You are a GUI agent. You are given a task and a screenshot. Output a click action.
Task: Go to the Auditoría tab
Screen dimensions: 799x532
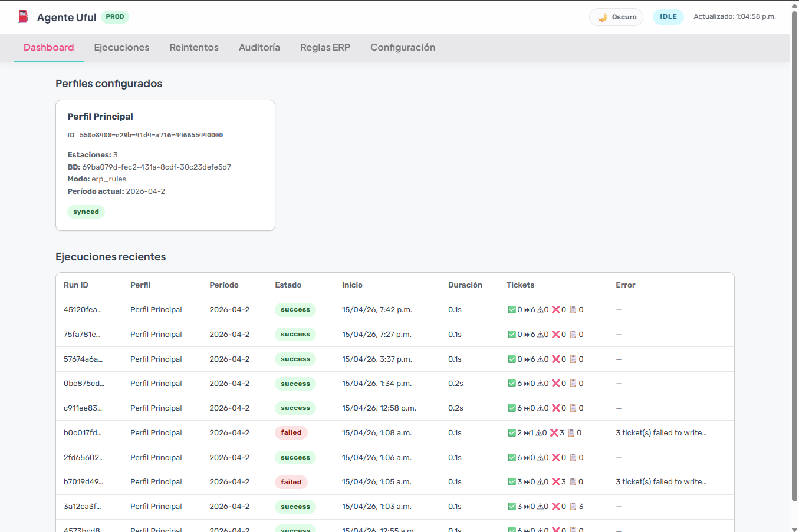259,48
